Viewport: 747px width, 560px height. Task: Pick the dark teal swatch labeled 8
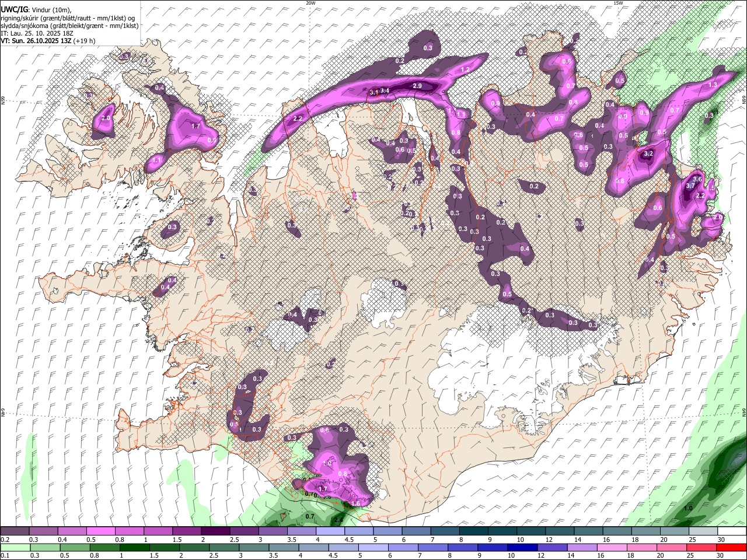coord(473,531)
